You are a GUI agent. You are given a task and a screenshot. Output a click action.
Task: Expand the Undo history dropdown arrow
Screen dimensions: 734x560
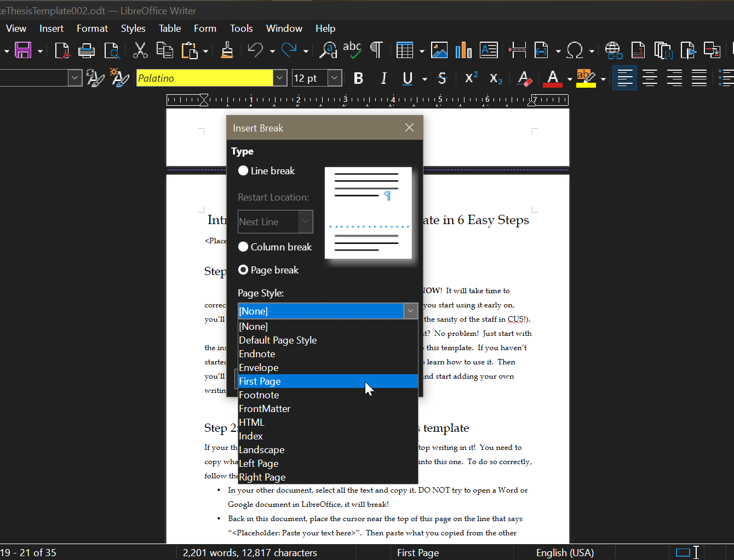pyautogui.click(x=272, y=51)
